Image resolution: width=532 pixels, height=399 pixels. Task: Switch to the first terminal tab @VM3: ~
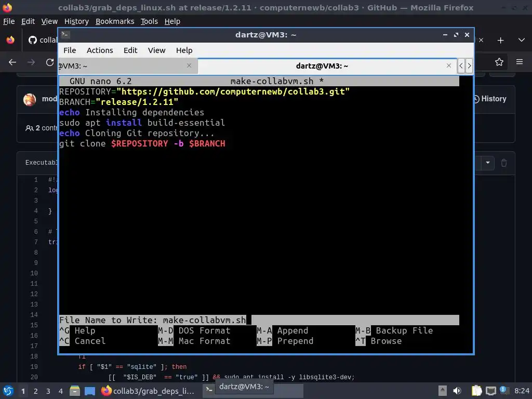(127, 66)
